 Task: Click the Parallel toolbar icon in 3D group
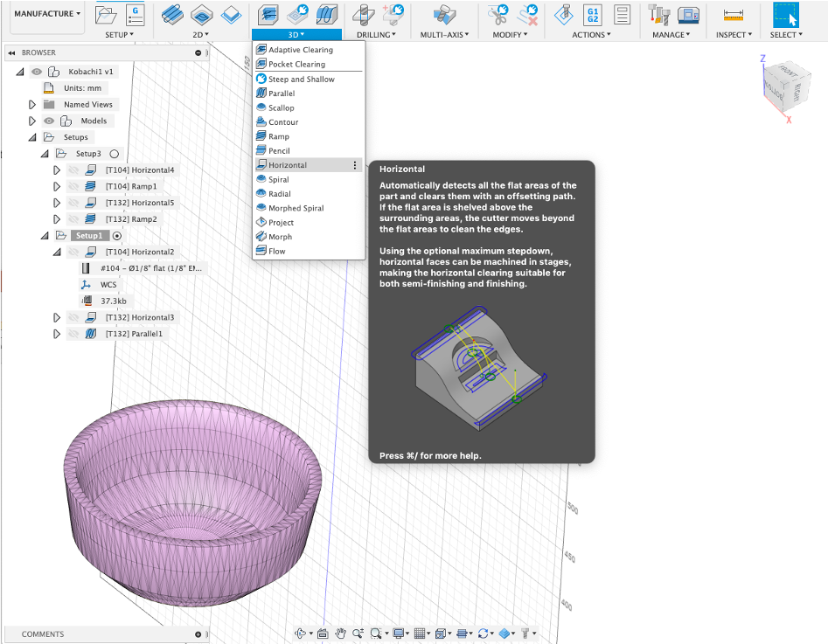[327, 15]
